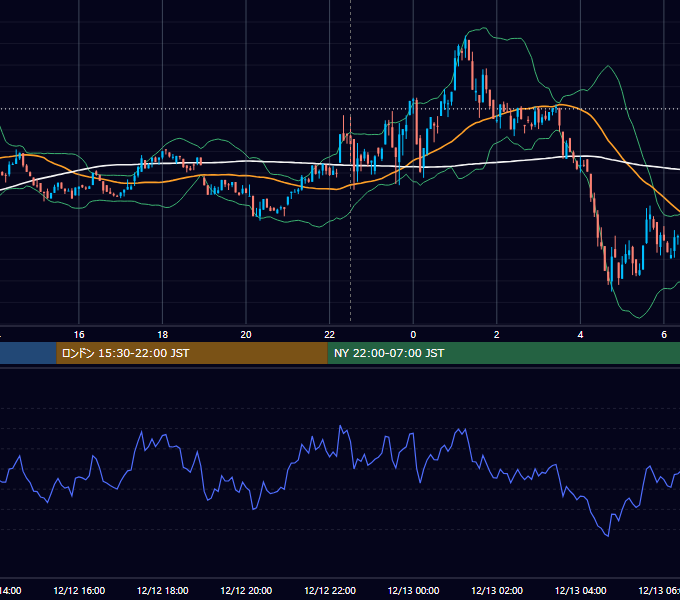The height and width of the screenshot is (600, 680).
Task: Click the NY 22:00-07:00 JST session bar
Action: tap(503, 353)
